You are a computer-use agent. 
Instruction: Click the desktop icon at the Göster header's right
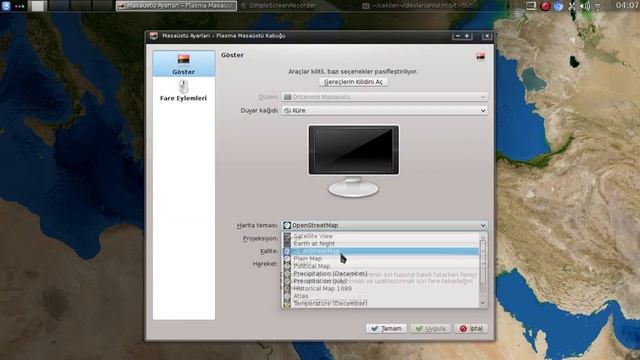481,56
